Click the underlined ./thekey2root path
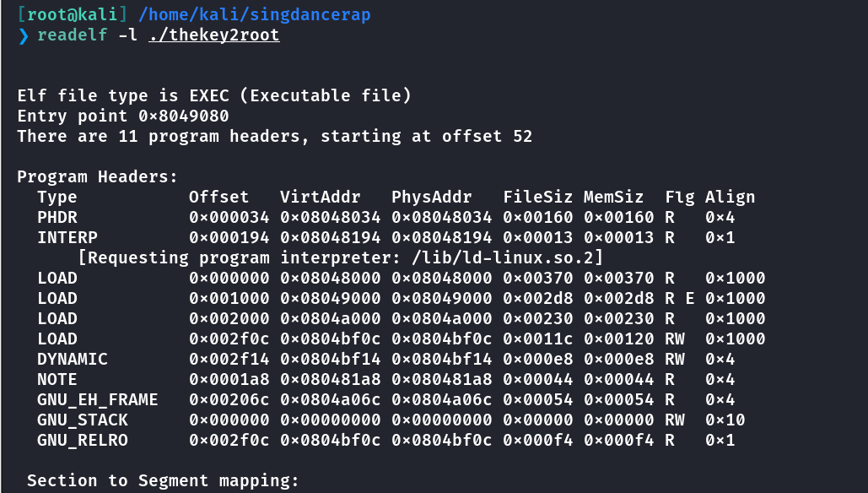Viewport: 868px width, 493px height. (214, 35)
